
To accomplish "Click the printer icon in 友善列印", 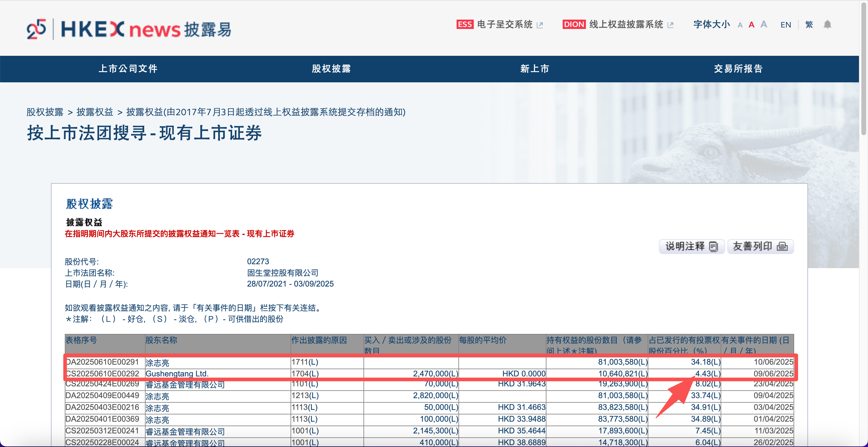I will point(782,246).
